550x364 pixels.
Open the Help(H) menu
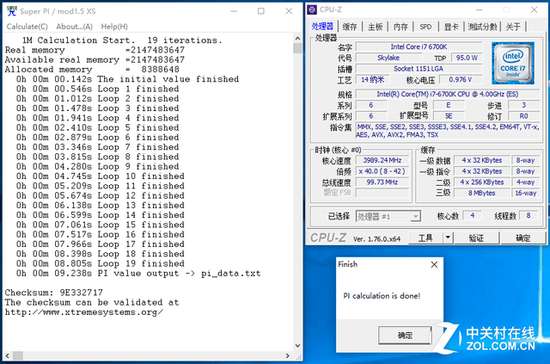coord(114,27)
